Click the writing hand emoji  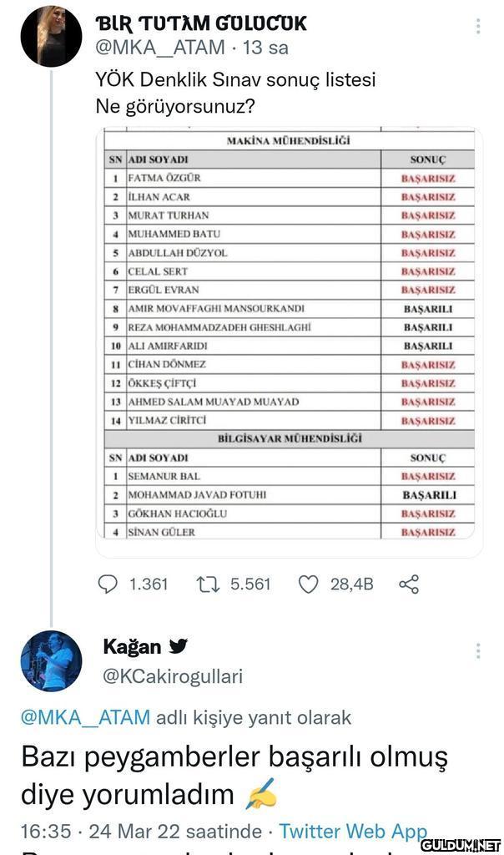pyautogui.click(x=261, y=794)
